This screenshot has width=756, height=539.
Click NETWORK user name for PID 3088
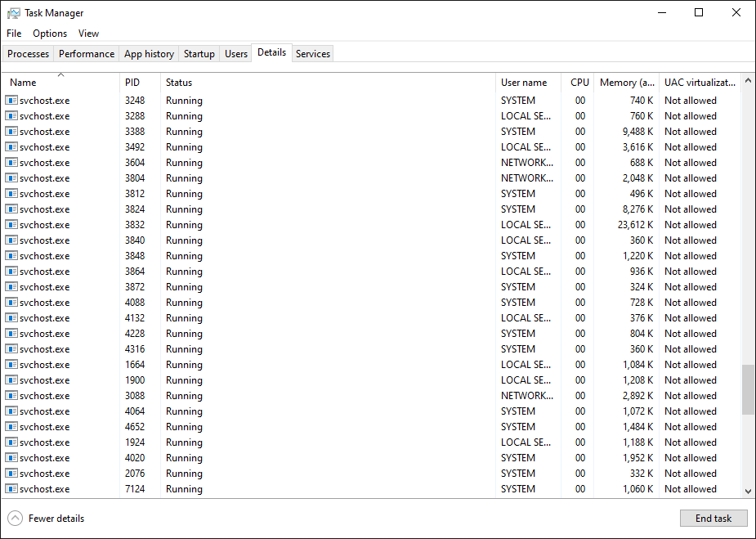point(527,396)
